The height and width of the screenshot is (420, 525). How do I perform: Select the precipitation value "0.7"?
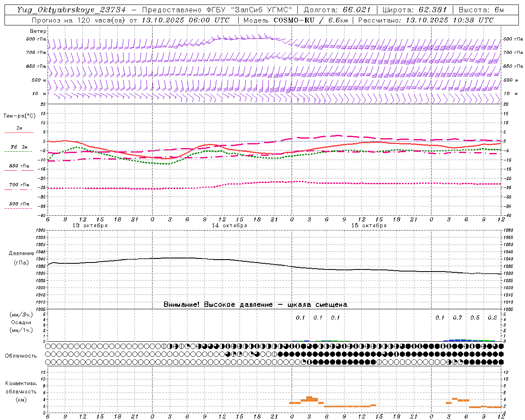[x=457, y=318]
